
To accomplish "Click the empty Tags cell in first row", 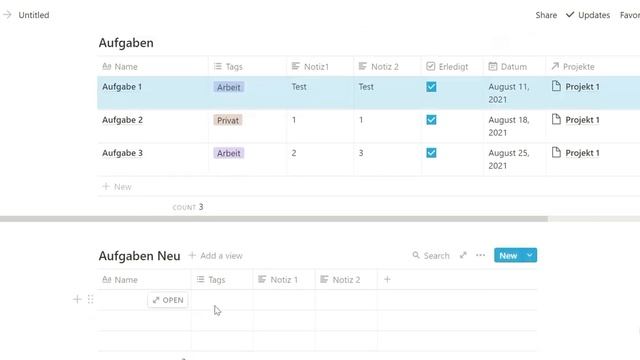I will point(222,300).
